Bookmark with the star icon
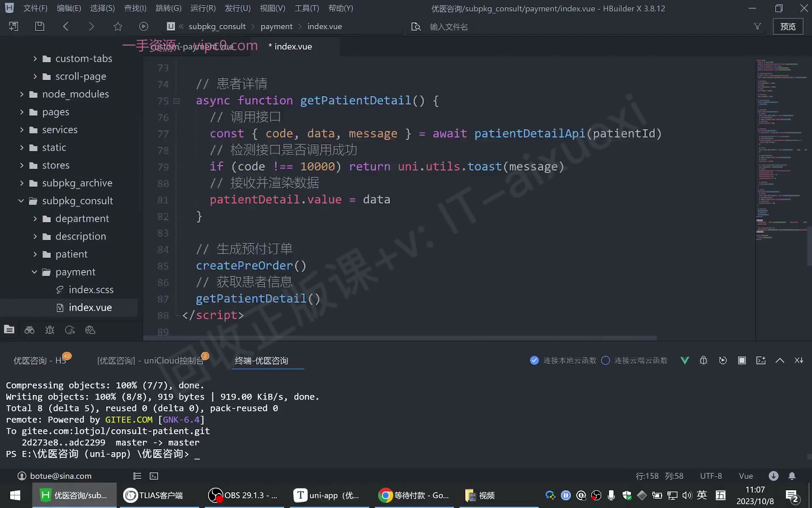 [118, 26]
